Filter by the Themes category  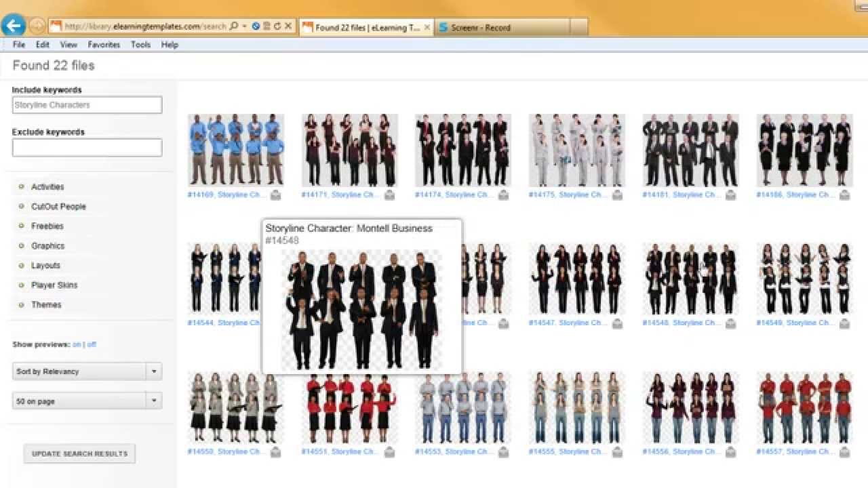click(x=46, y=304)
